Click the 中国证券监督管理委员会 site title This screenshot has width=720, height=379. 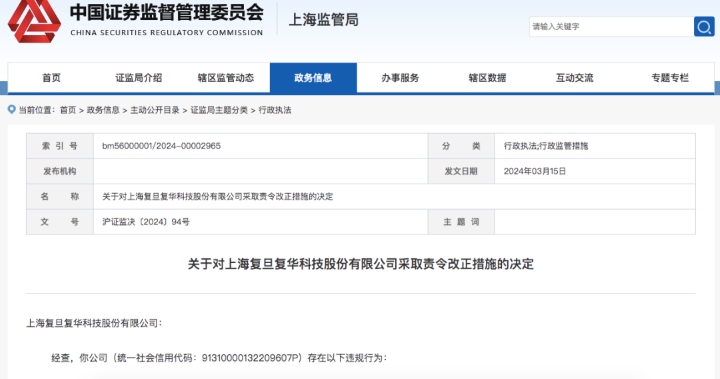tap(167, 12)
